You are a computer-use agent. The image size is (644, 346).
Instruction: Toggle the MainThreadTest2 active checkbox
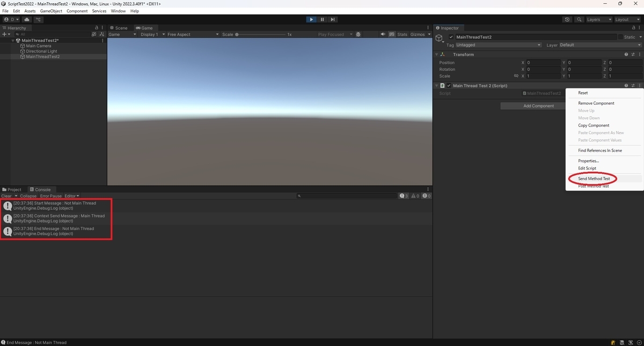tap(451, 37)
